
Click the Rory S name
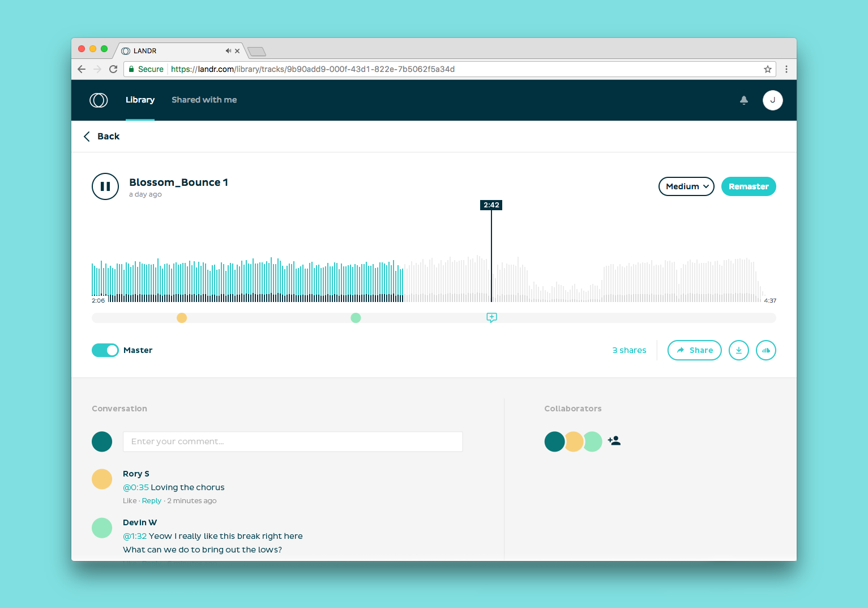click(x=136, y=474)
